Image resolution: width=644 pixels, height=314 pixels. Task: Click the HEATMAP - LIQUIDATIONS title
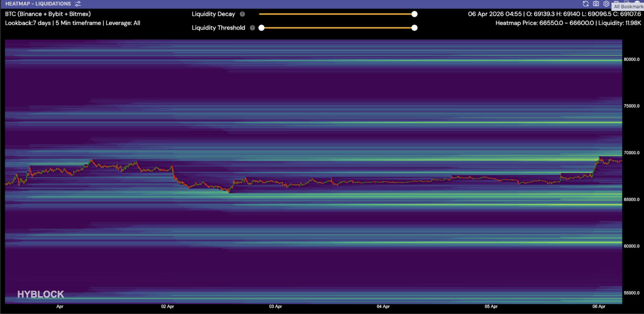point(38,4)
